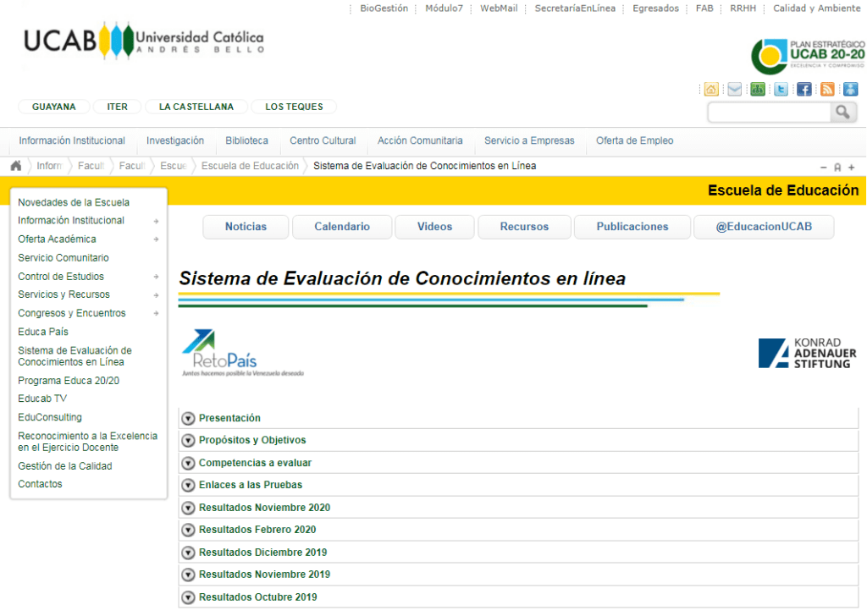Image resolution: width=867 pixels, height=616 pixels.
Task: Click the orange home icon in the toolbar
Action: click(x=711, y=90)
